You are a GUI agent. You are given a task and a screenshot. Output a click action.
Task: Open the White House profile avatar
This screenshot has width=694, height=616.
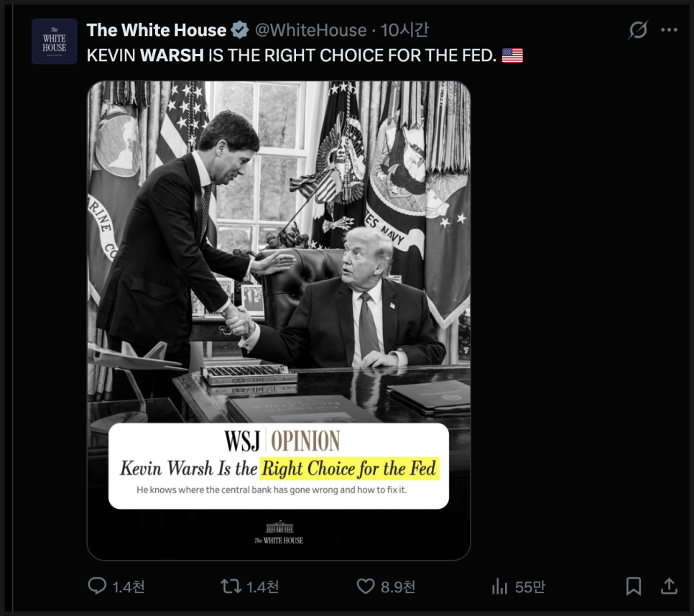point(54,42)
